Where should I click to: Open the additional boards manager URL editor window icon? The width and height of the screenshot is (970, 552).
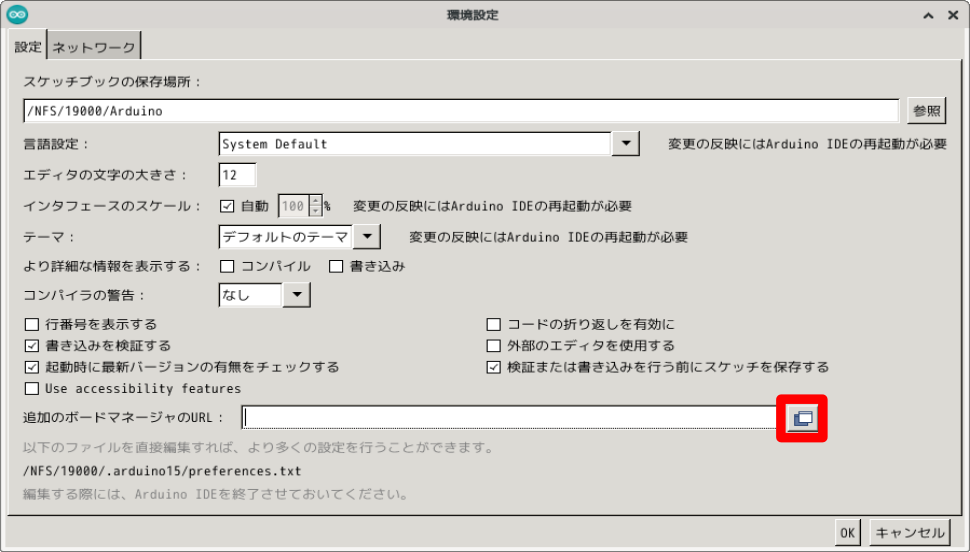[802, 418]
